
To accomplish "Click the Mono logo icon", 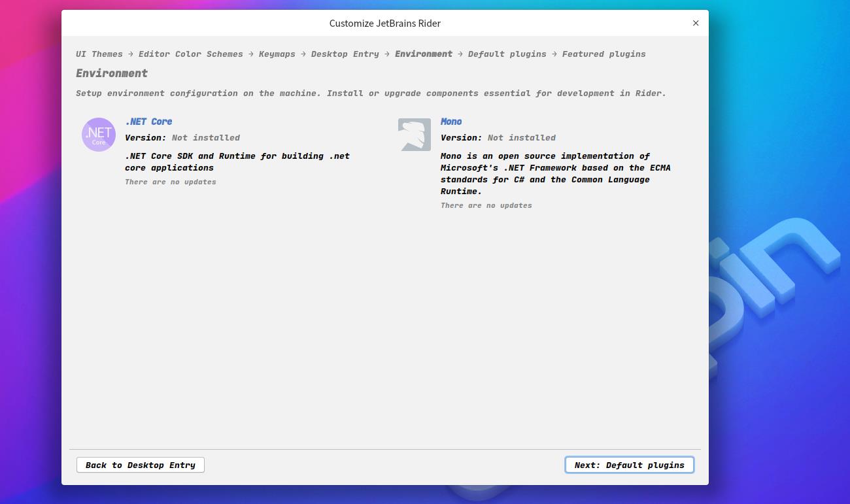I will (415, 135).
